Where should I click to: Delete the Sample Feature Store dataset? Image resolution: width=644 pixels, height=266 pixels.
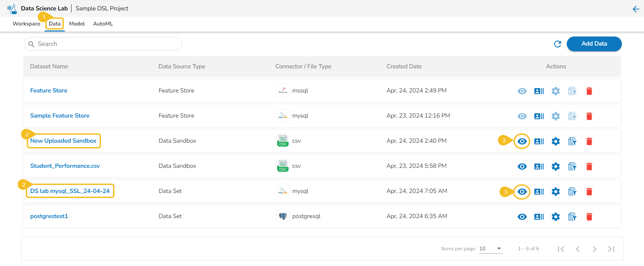pos(589,116)
